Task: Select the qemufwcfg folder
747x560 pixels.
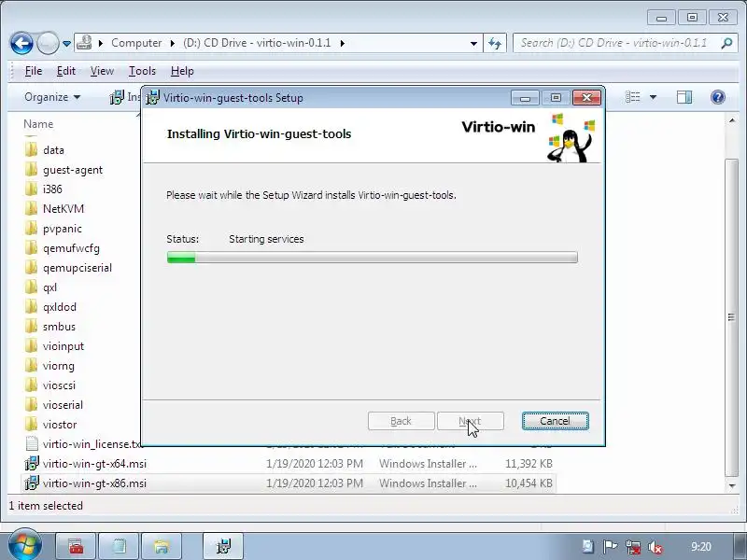Action: tap(71, 248)
